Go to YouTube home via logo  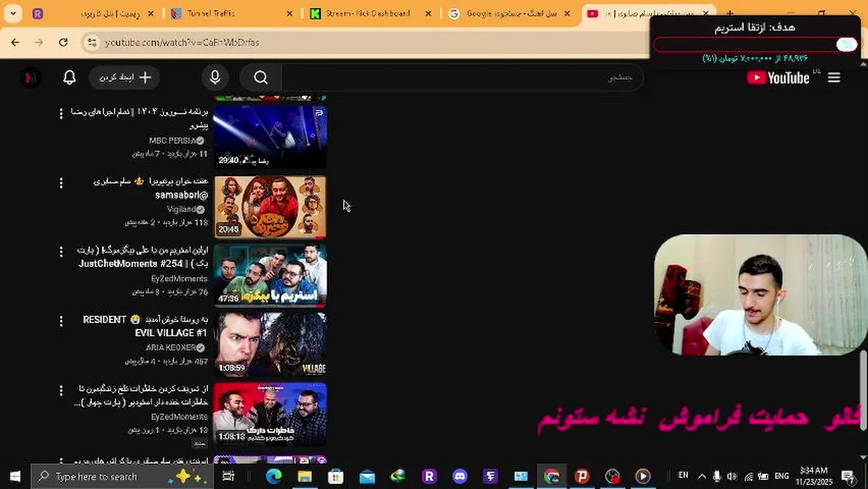tap(778, 77)
